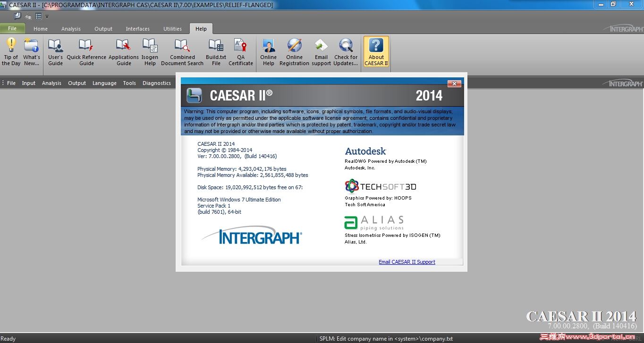Open the Output menu in secondary menu bar
The width and height of the screenshot is (644, 343).
77,83
